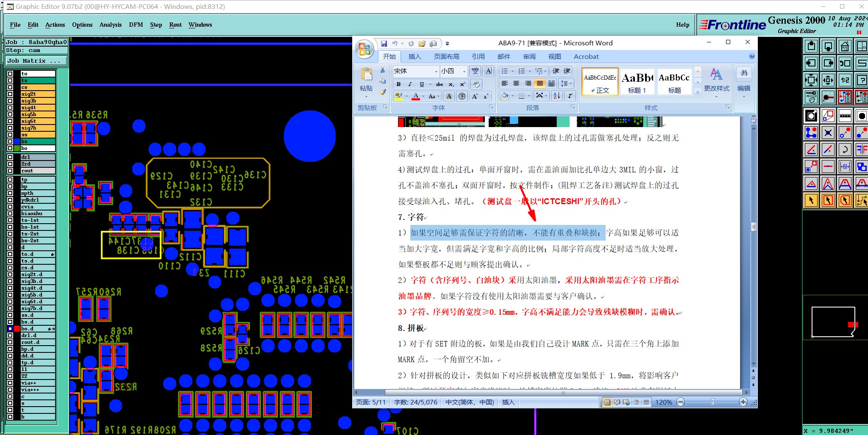Click the pan left icon in Genesis toolbar
This screenshot has width=868, height=435.
[811, 63]
